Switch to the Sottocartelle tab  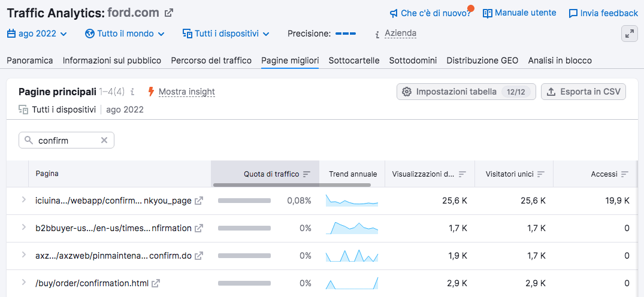coord(353,60)
